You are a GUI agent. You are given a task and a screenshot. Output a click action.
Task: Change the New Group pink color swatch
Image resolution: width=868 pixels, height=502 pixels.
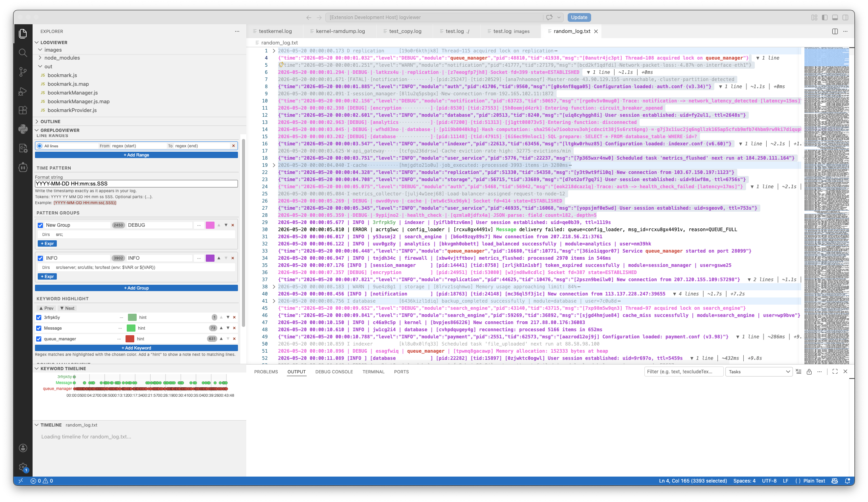click(210, 225)
